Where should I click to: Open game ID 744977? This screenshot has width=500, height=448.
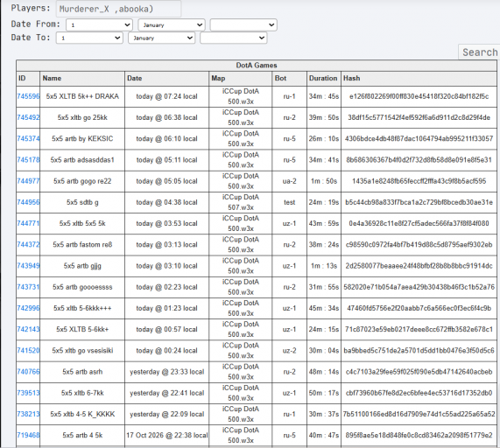(28, 181)
